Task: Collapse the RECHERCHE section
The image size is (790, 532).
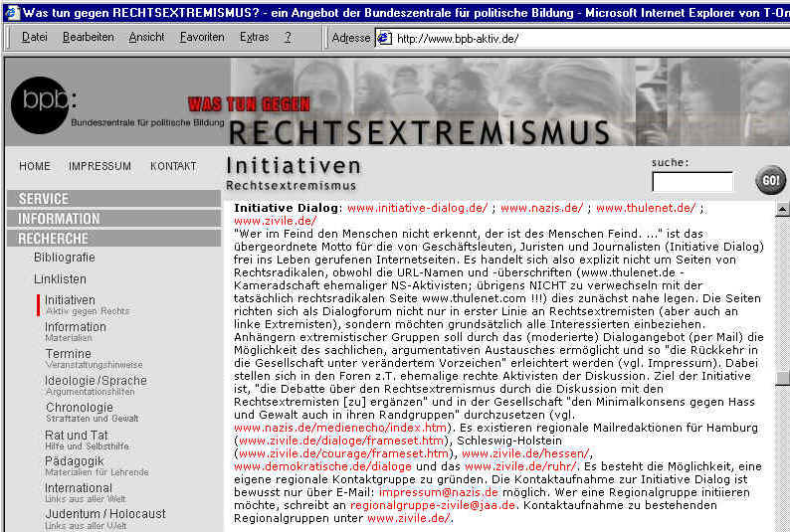Action: pyautogui.click(x=113, y=238)
